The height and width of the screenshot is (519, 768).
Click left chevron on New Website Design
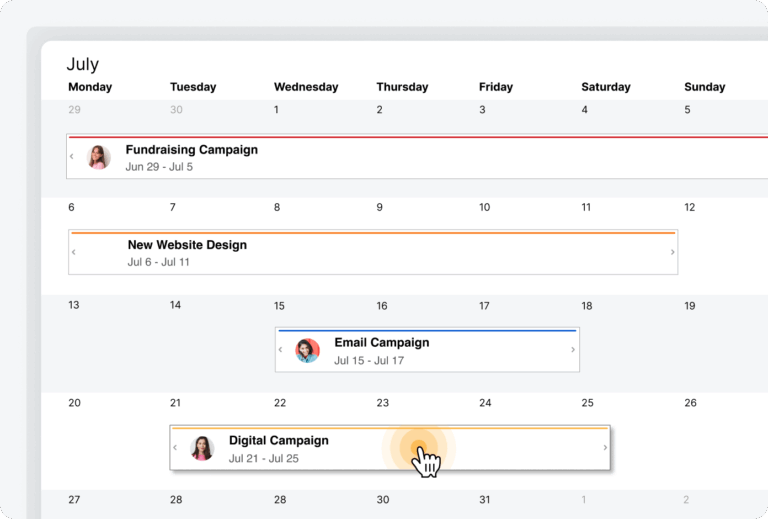(x=73, y=252)
